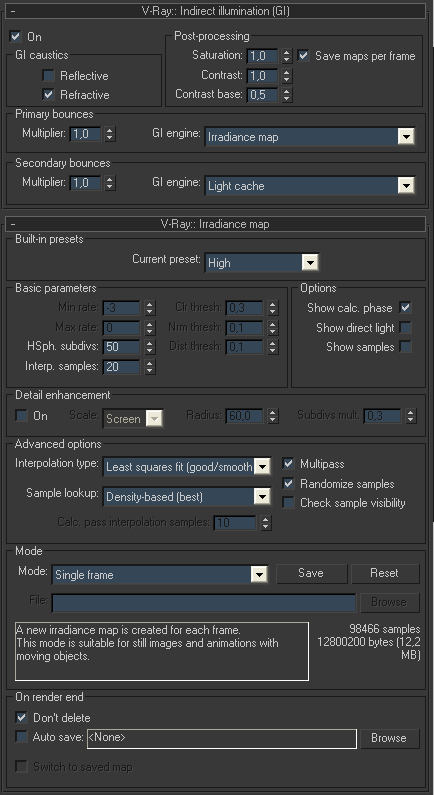This screenshot has width=434, height=795.
Task: Click the Save button in Mode section
Action: click(x=311, y=573)
